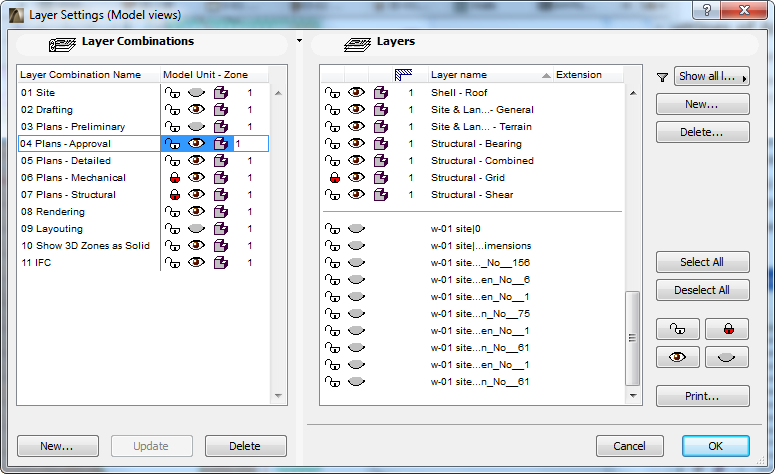
Task: Click the layers list scroll up arrow
Action: [x=633, y=93]
